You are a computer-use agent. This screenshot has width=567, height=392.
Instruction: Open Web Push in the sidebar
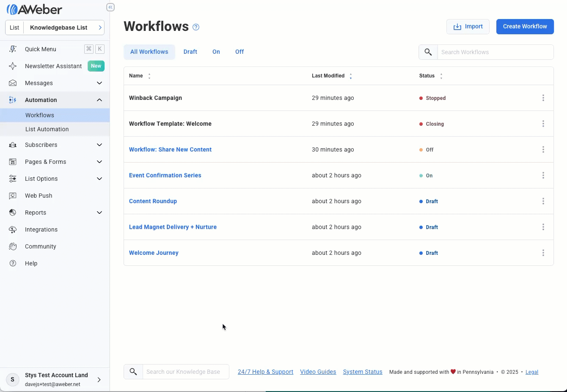coord(39,196)
